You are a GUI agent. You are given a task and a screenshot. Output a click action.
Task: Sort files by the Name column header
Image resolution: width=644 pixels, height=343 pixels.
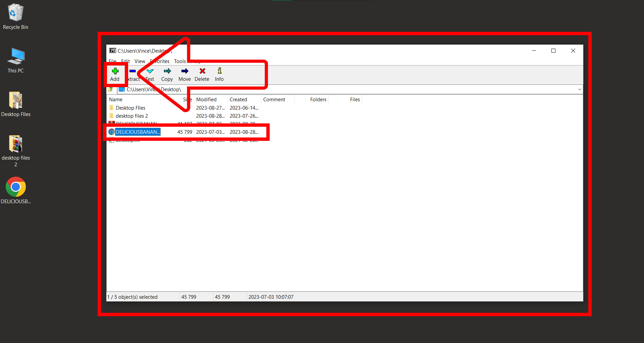coord(116,99)
